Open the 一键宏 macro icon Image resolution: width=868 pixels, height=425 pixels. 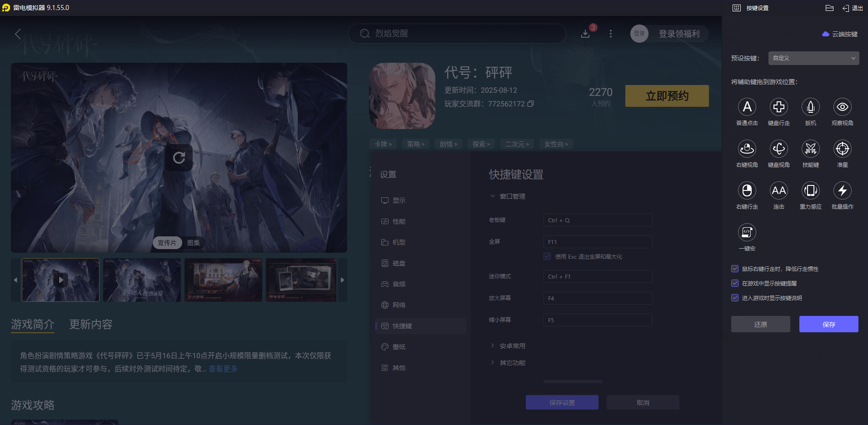747,233
